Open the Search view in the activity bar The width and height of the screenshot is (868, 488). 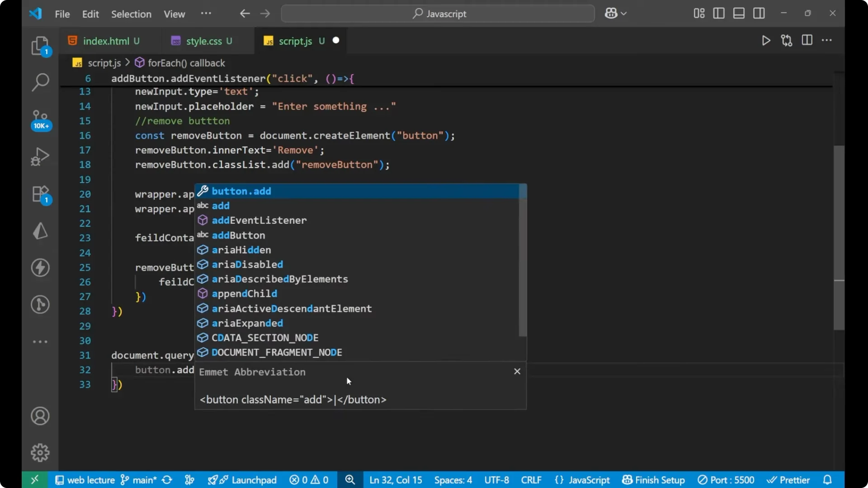coord(40,82)
